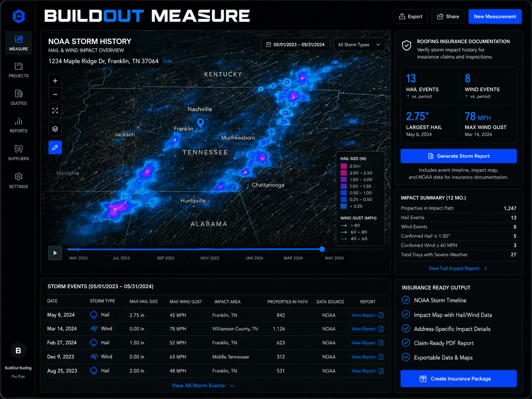532x399 pixels.
Task: Click the 13 Hail Events stat
Action: point(423,86)
